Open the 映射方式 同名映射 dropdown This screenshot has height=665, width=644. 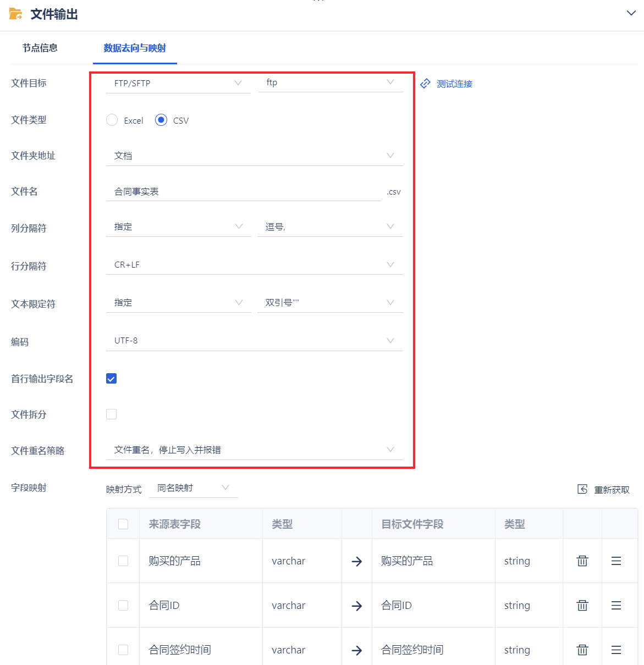point(194,488)
